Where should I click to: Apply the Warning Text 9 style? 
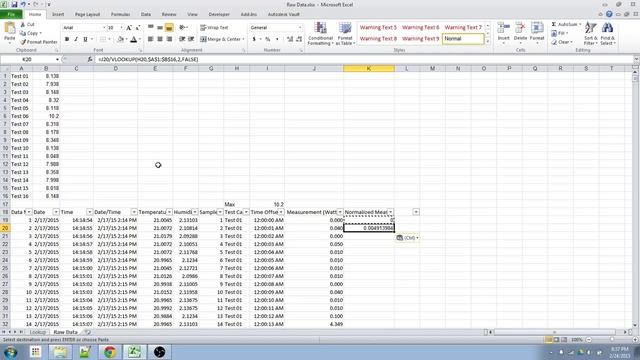pyautogui.click(x=420, y=38)
